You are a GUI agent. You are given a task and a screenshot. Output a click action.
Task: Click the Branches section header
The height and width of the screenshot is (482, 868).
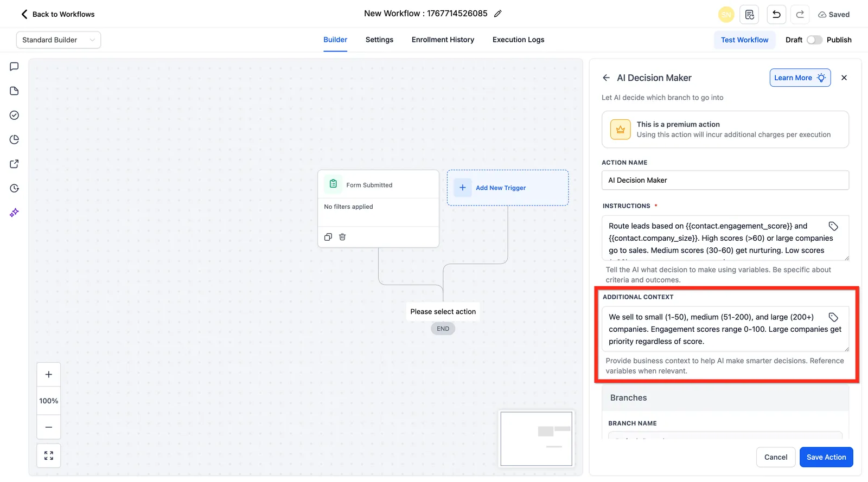(x=725, y=398)
